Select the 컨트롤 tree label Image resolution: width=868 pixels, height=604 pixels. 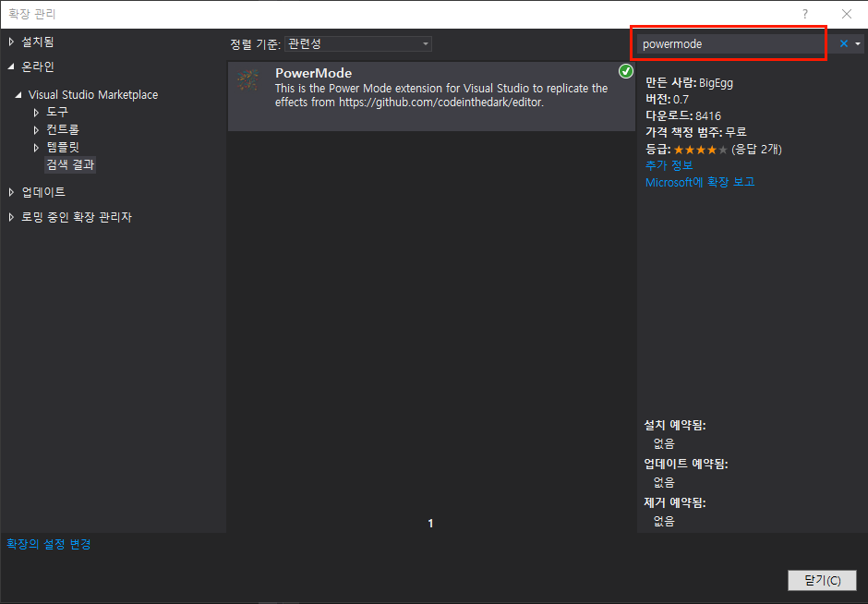tap(63, 129)
